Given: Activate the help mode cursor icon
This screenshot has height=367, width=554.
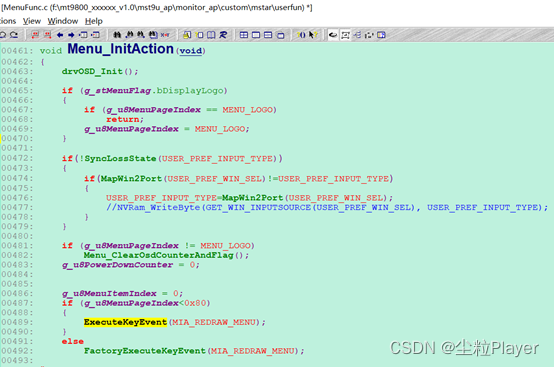Looking at the screenshot, I should pyautogui.click(x=313, y=35).
